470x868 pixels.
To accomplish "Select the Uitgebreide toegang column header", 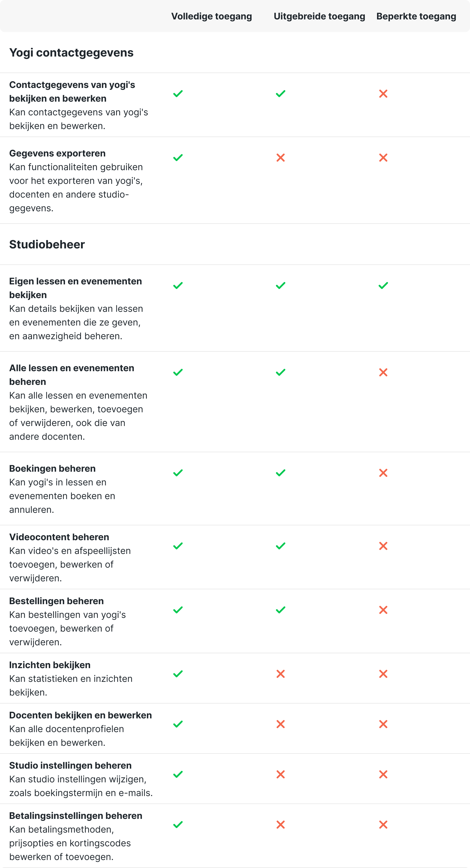I will point(319,16).
